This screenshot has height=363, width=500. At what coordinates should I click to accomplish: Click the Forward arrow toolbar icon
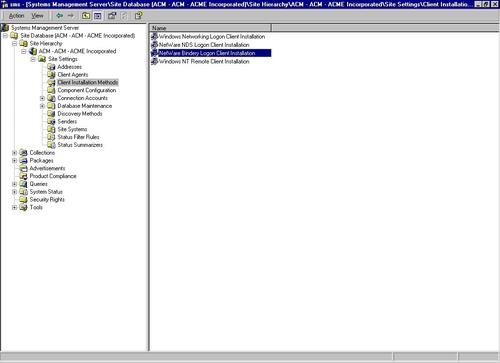tap(71, 16)
